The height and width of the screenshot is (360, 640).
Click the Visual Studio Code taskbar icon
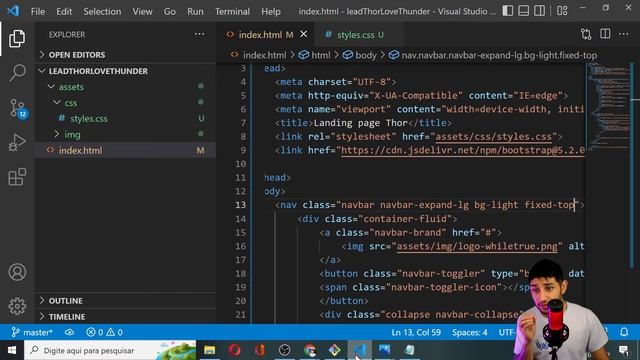coord(360,350)
